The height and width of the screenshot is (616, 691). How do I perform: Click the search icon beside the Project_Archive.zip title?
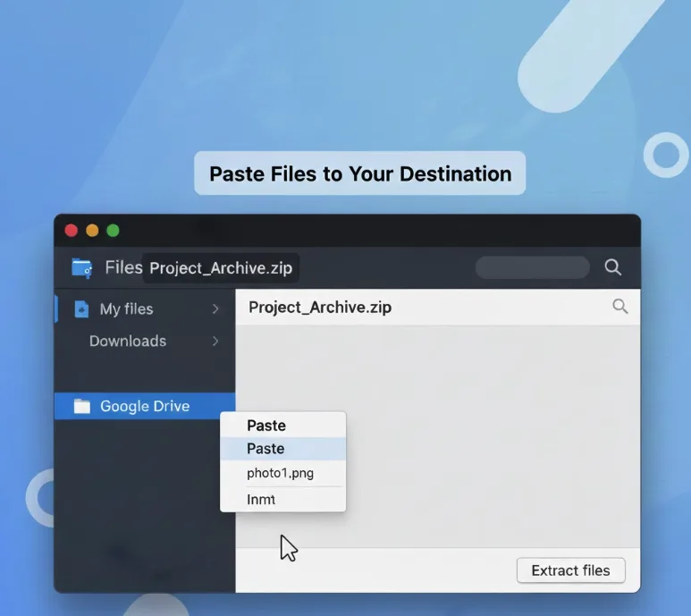coord(619,307)
